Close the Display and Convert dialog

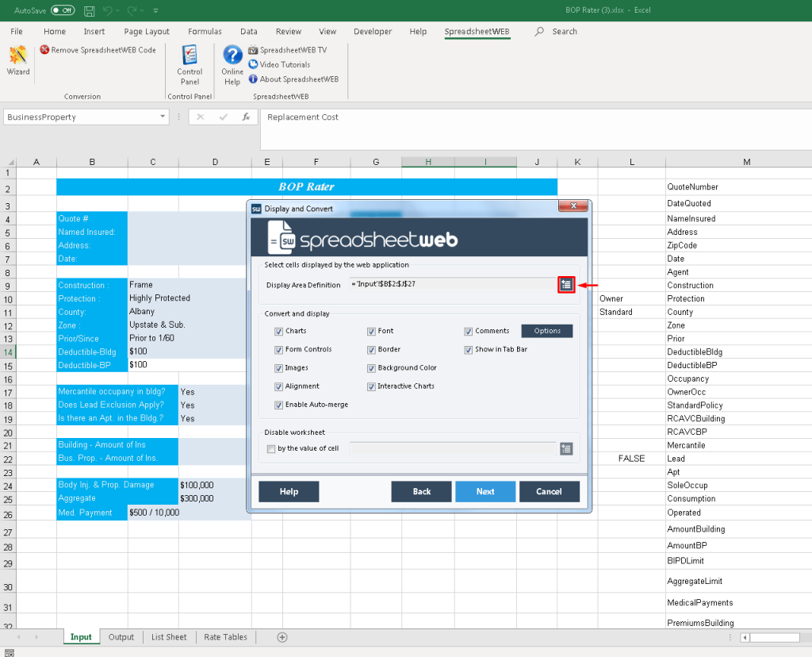tap(573, 206)
